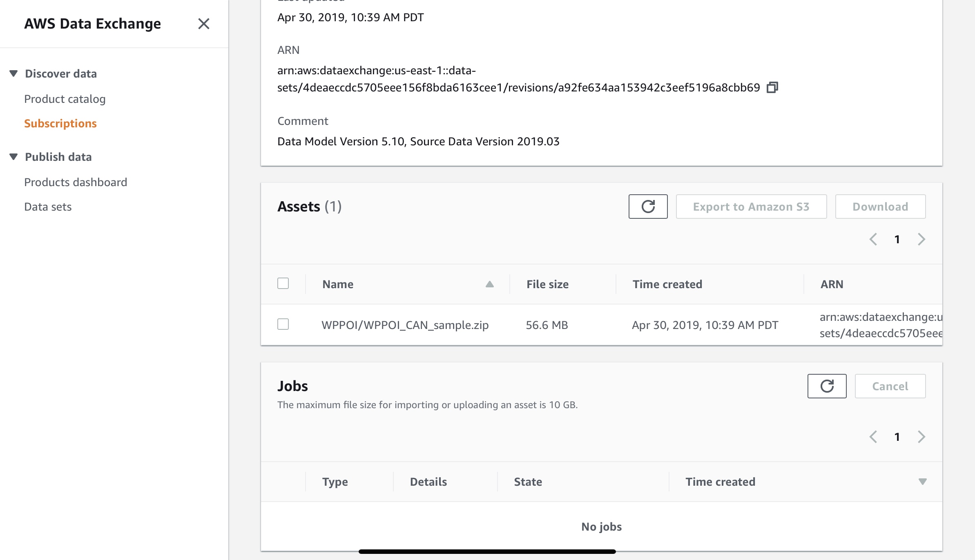Select page 1 of Jobs
The width and height of the screenshot is (975, 560).
897,437
